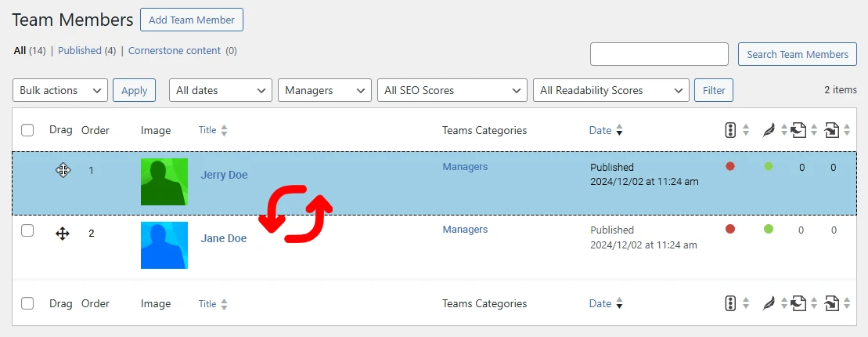This screenshot has height=337, width=868.
Task: Click the Image column header at top
Action: tap(156, 130)
